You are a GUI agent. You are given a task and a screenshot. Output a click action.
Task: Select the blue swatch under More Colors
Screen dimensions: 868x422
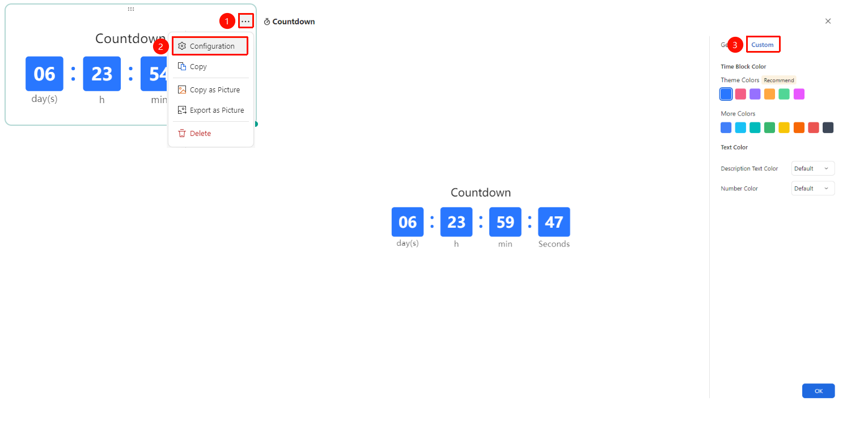(x=726, y=127)
